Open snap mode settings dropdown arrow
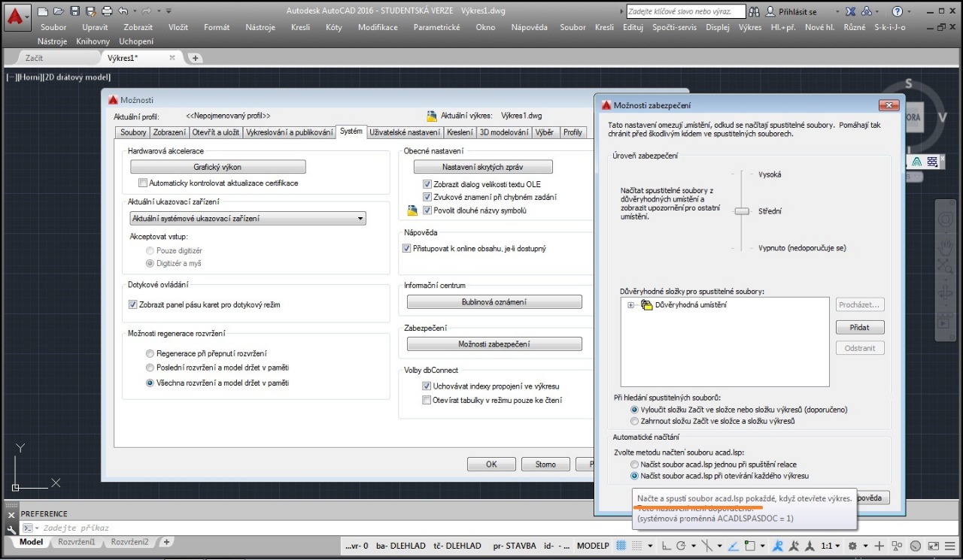 (650, 546)
